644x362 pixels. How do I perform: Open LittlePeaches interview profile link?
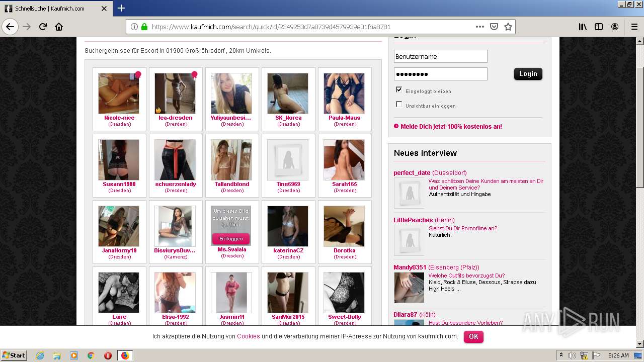pyautogui.click(x=413, y=220)
